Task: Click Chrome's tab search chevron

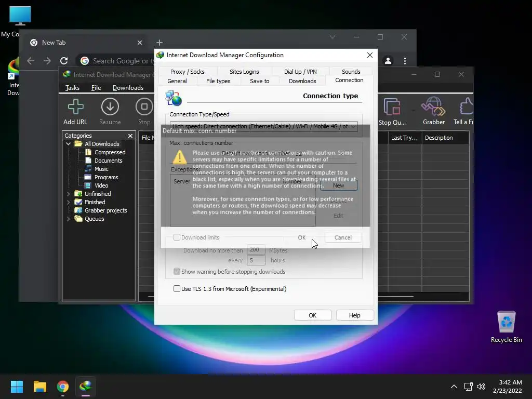Action: (x=332, y=37)
